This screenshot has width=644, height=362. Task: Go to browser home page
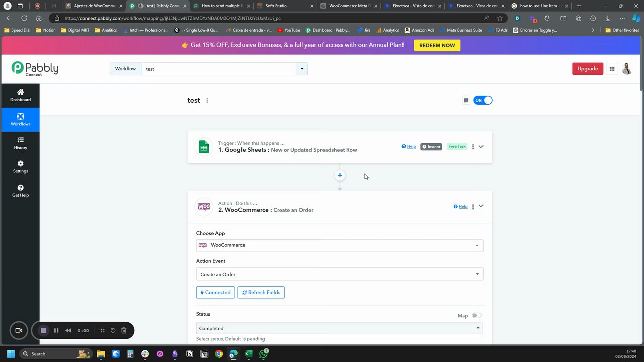(39, 18)
